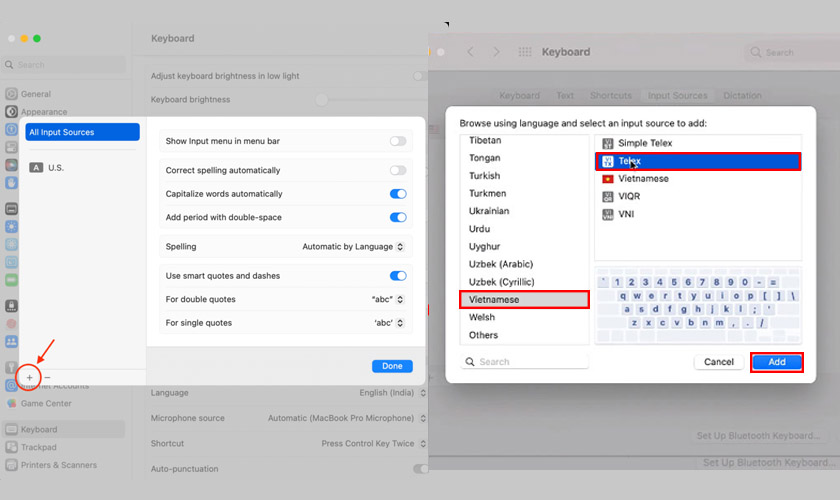Adjust the Keyboard brightness slider
The width and height of the screenshot is (840, 500).
[321, 100]
